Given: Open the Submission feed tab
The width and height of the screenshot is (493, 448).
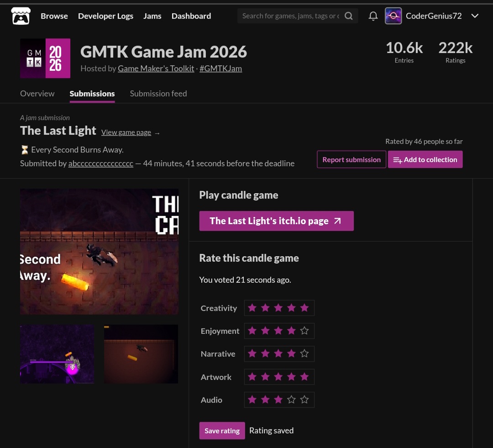Looking at the screenshot, I should (x=158, y=94).
